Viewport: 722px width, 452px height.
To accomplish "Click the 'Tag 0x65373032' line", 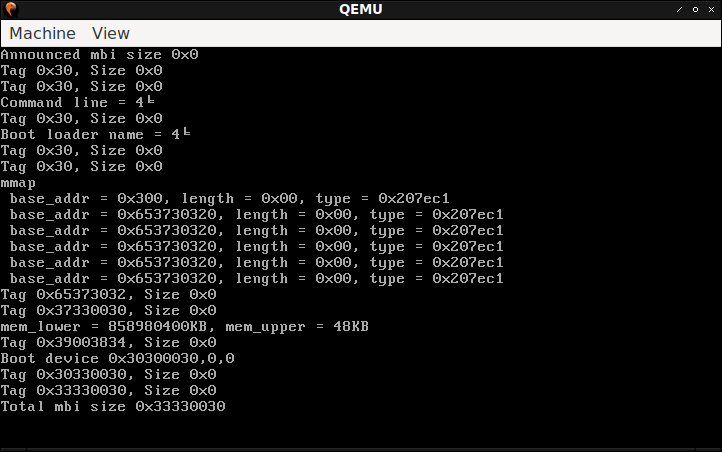I will click(x=108, y=294).
